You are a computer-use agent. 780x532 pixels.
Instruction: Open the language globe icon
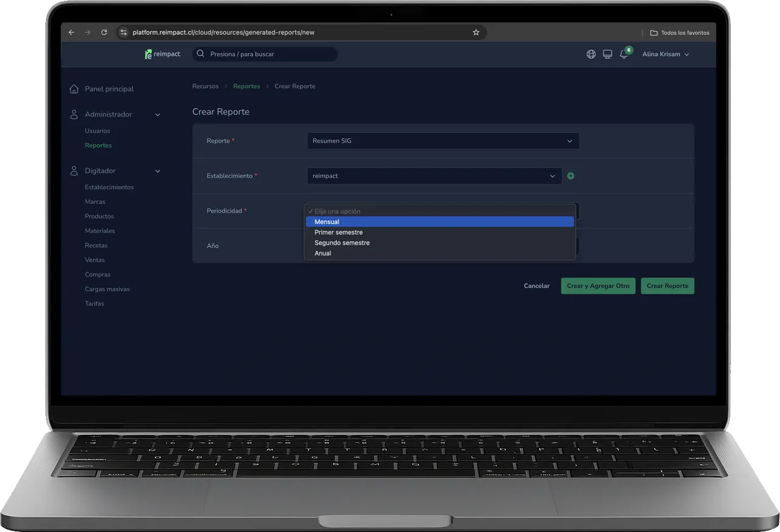coord(591,54)
